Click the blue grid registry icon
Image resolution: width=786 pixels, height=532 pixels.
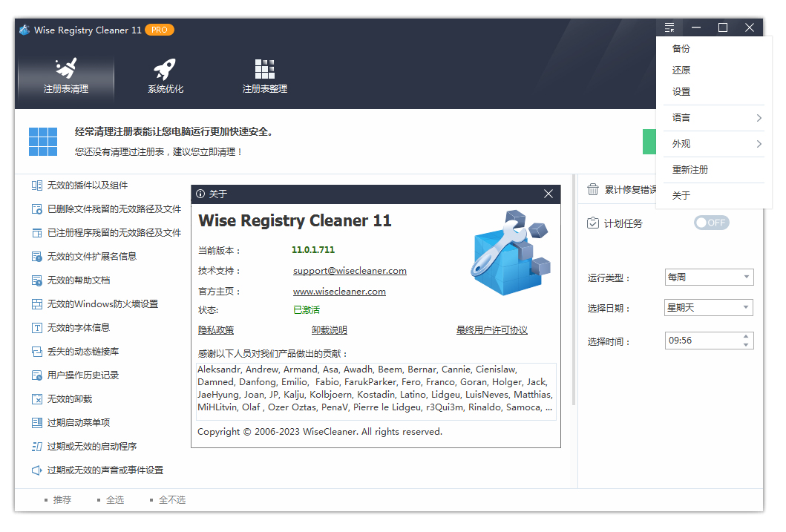pyautogui.click(x=43, y=141)
